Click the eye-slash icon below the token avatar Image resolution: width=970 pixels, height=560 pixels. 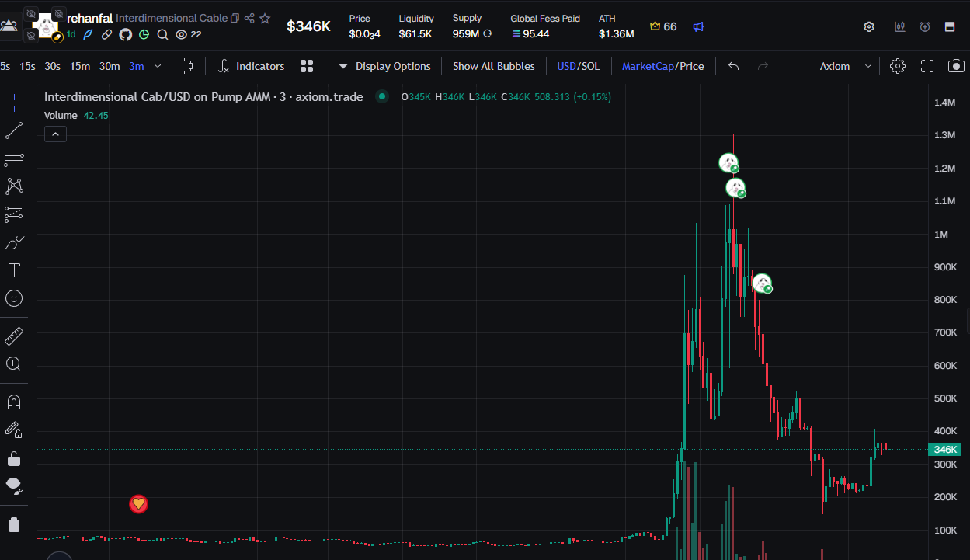point(31,35)
